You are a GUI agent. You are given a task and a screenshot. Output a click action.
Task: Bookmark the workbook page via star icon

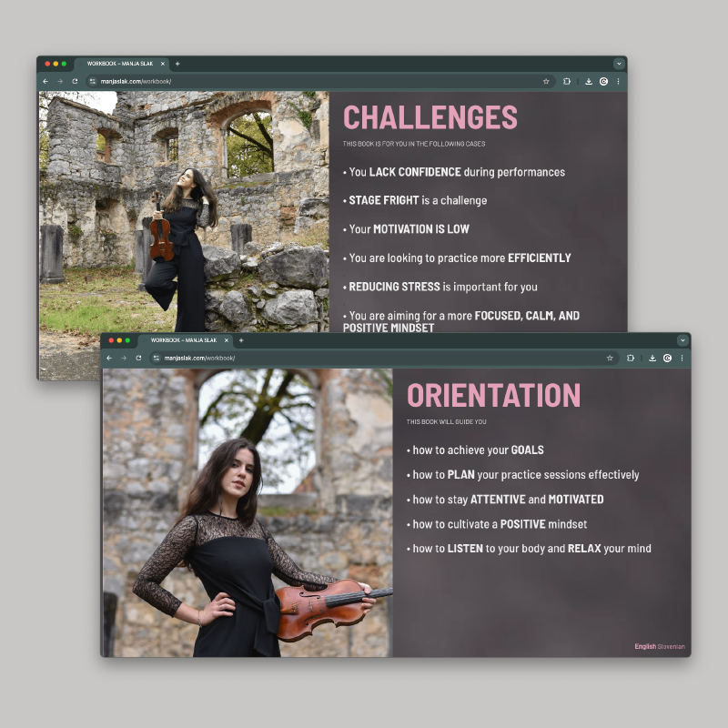(x=610, y=358)
